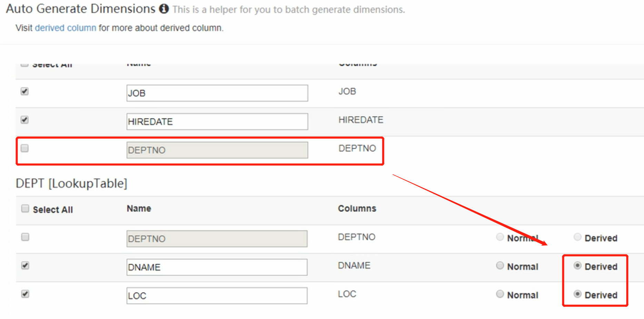Edit the DNAME name field
The width and height of the screenshot is (644, 319).
coord(217,267)
